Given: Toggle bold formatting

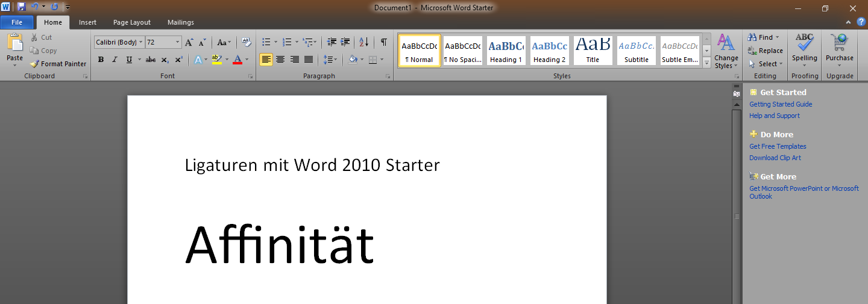Looking at the screenshot, I should (x=101, y=60).
